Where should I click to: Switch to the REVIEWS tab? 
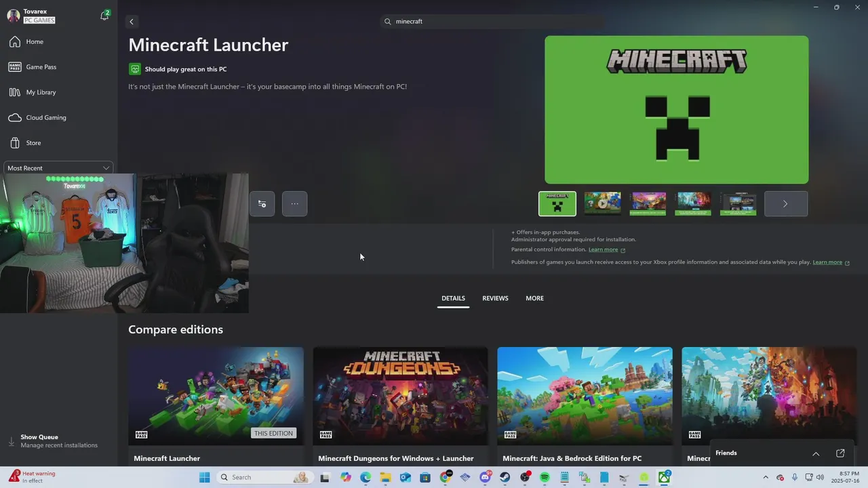pos(495,298)
